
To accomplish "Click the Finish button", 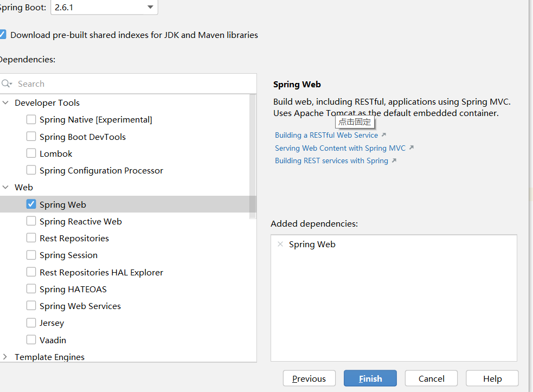I will pyautogui.click(x=370, y=378).
